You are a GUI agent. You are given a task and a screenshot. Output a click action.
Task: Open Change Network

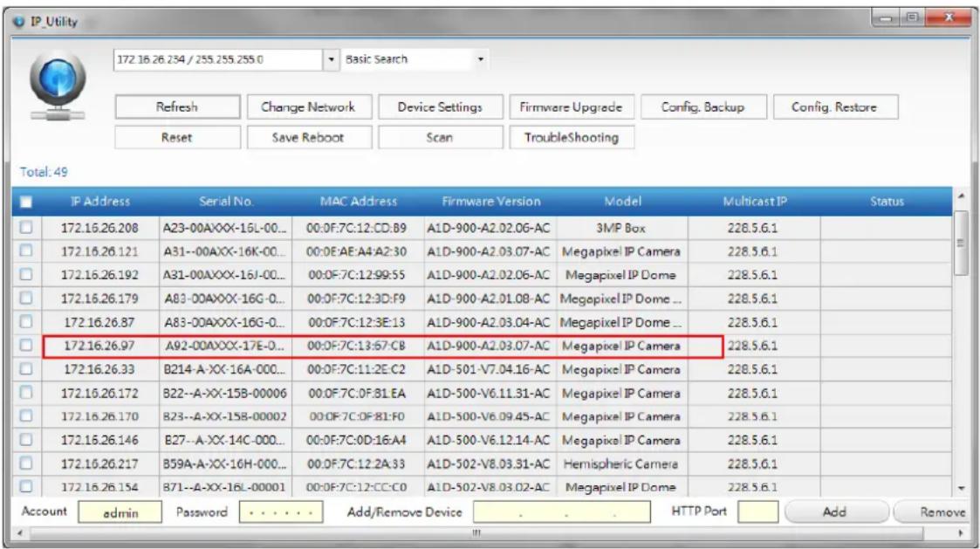click(309, 107)
